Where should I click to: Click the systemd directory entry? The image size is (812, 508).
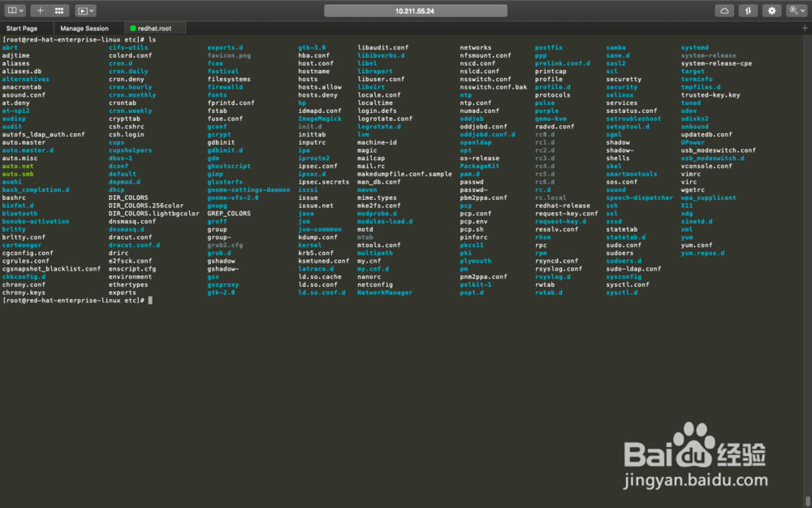[694, 47]
